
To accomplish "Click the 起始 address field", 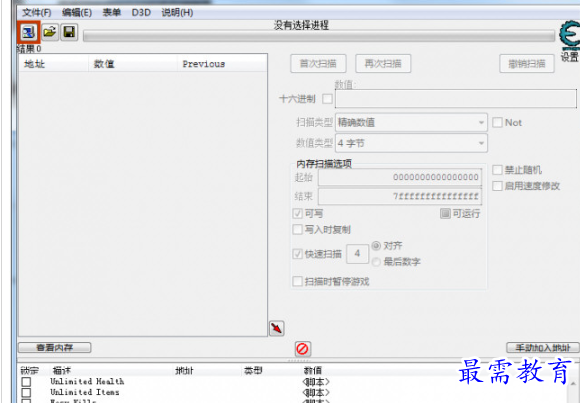I will [x=399, y=177].
